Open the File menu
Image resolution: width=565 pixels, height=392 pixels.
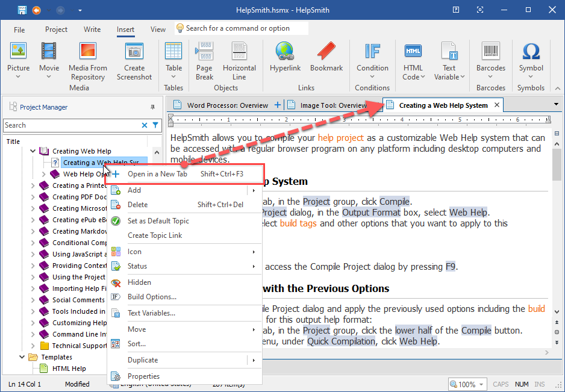coord(19,30)
